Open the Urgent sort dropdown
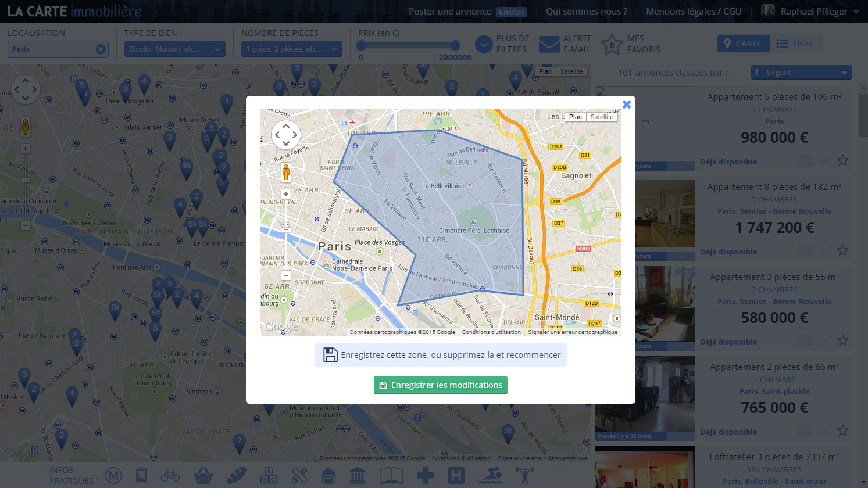This screenshot has width=868, height=488. [801, 73]
